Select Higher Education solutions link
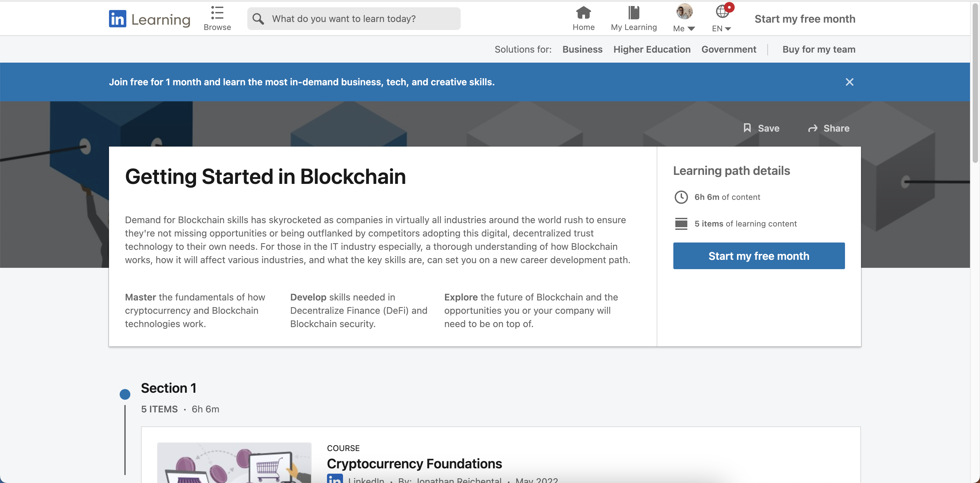 click(652, 49)
